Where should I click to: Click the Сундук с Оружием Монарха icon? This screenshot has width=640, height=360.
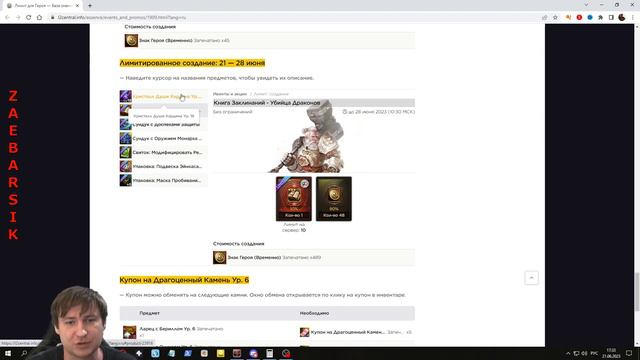[126, 138]
